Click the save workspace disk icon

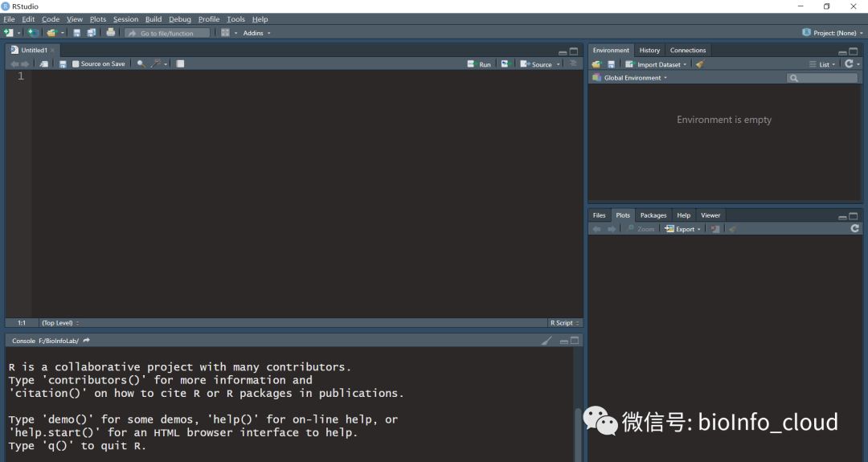pyautogui.click(x=611, y=65)
